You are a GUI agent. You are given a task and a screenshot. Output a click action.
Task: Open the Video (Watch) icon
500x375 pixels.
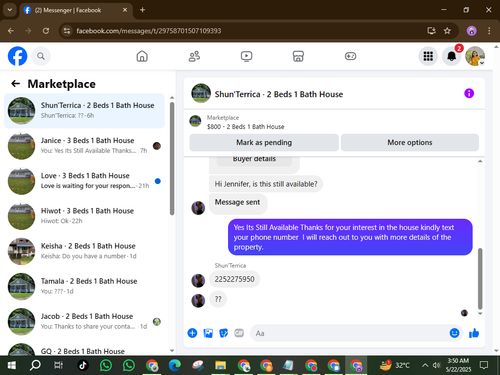click(x=246, y=56)
